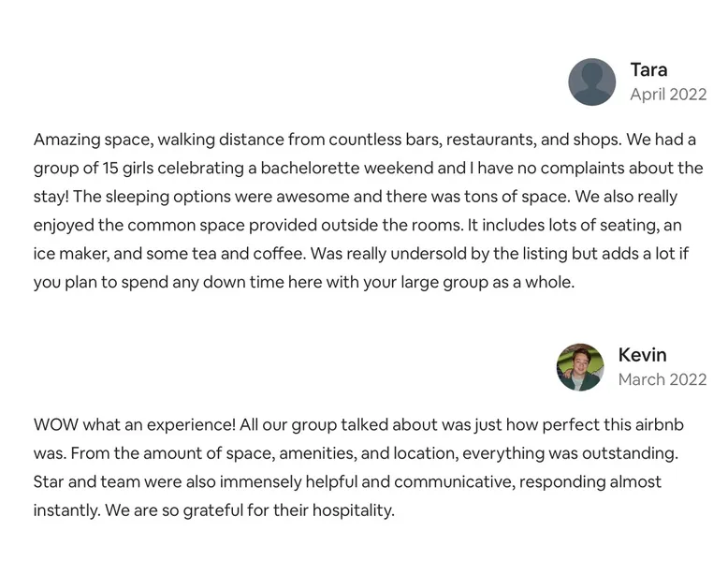The image size is (728, 561).
Task: Click the April 2022 review date
Action: click(x=668, y=95)
